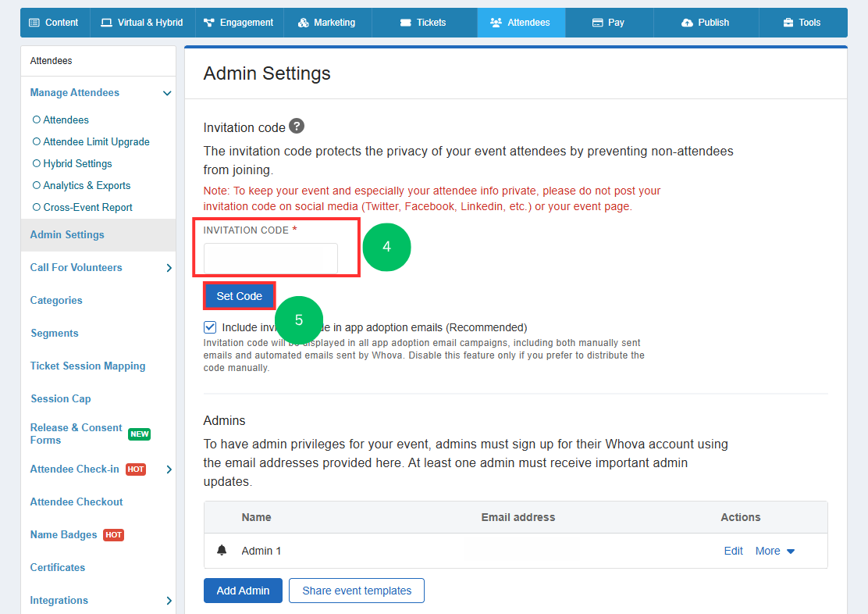
Task: Switch to the Tickets tab
Action: (x=424, y=23)
